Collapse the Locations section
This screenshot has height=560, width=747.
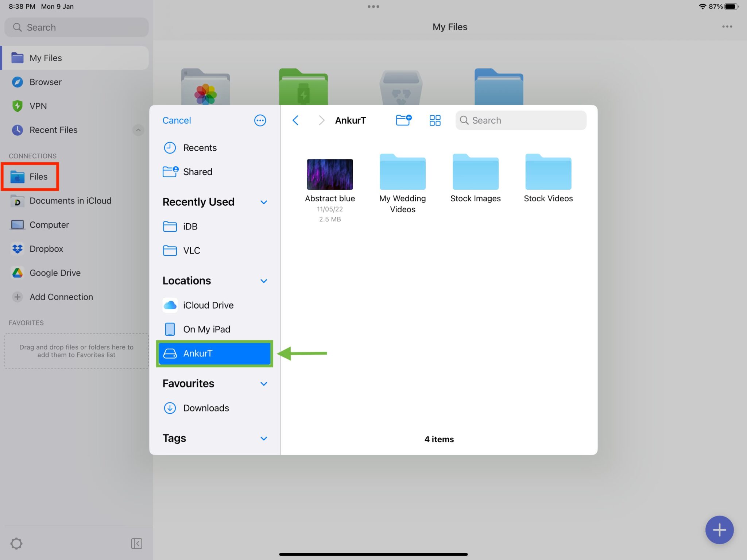pyautogui.click(x=264, y=281)
